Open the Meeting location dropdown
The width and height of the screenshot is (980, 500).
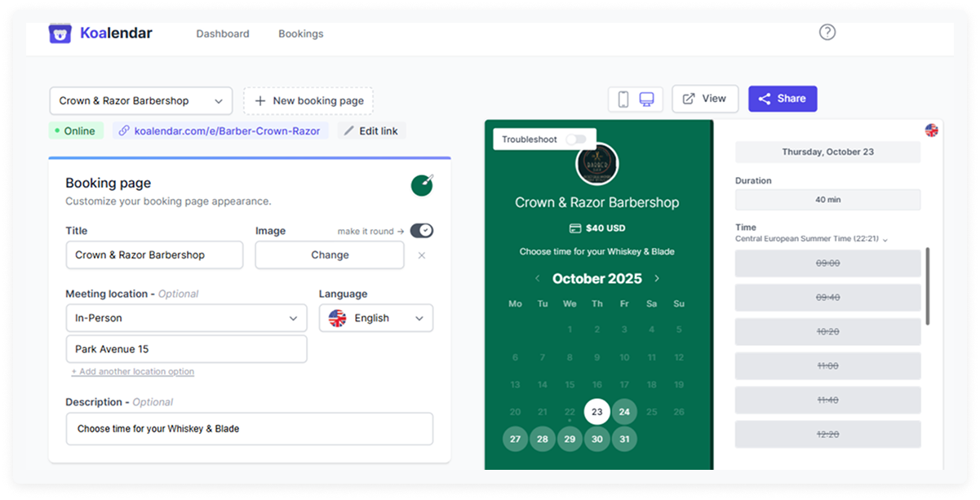(186, 317)
